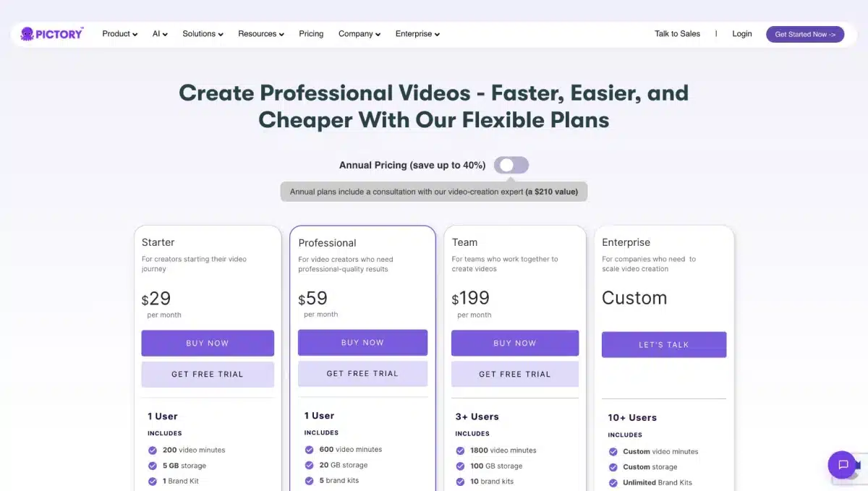Click checkmark icon beside Unlimited Brand Kits
868x491 pixels.
pos(613,482)
